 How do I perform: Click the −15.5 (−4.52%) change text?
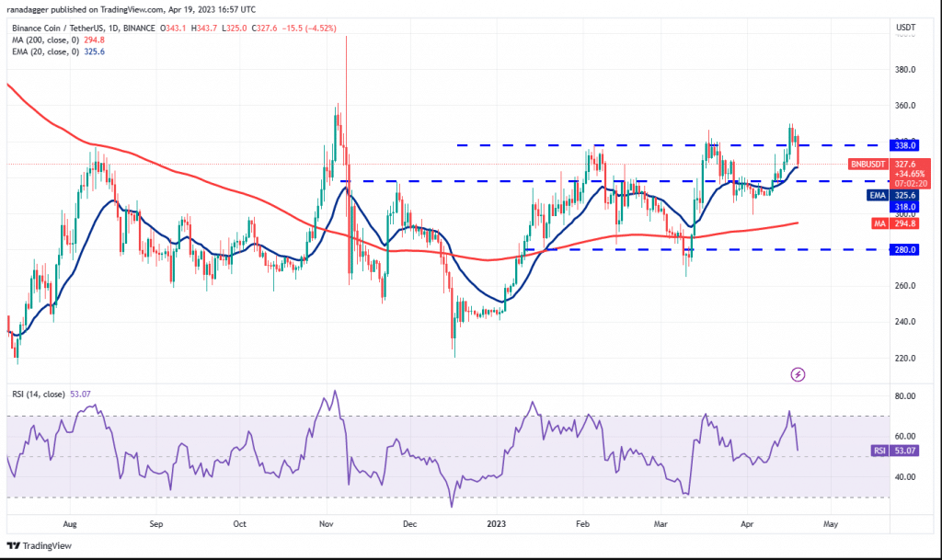[309, 29]
